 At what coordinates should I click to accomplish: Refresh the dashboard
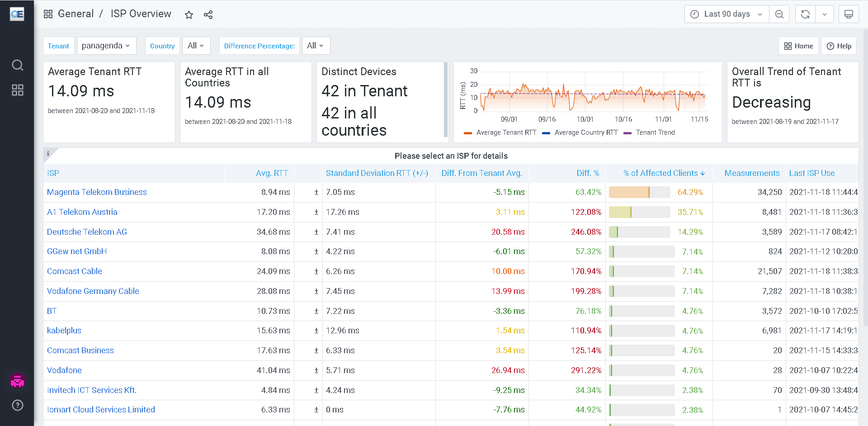[x=805, y=14]
